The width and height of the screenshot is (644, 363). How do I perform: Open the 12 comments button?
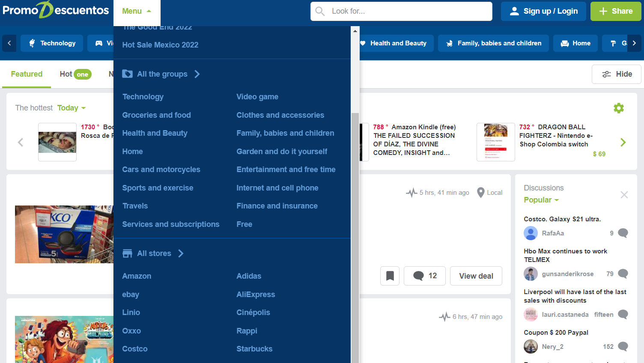tap(425, 276)
